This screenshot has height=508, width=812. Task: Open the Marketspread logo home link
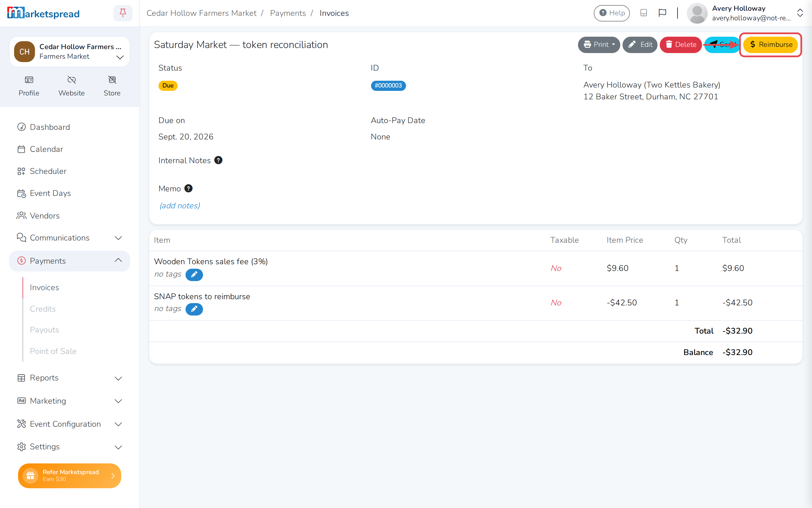pyautogui.click(x=43, y=14)
